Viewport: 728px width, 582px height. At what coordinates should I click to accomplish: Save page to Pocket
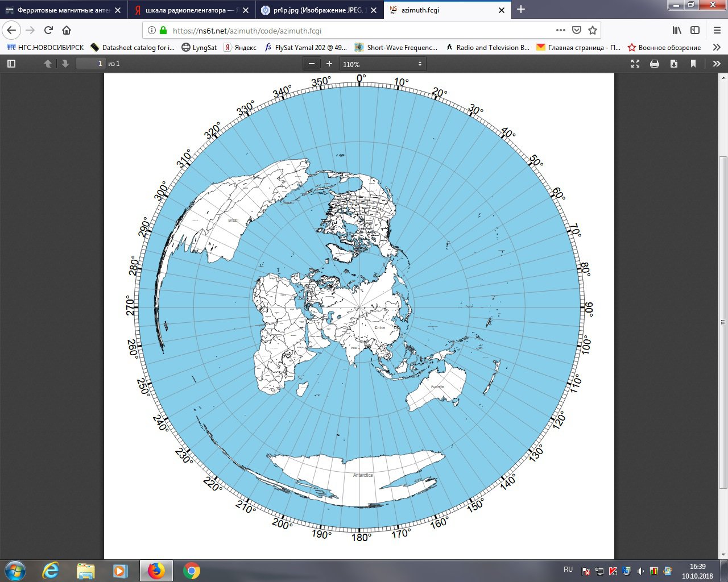coord(577,31)
